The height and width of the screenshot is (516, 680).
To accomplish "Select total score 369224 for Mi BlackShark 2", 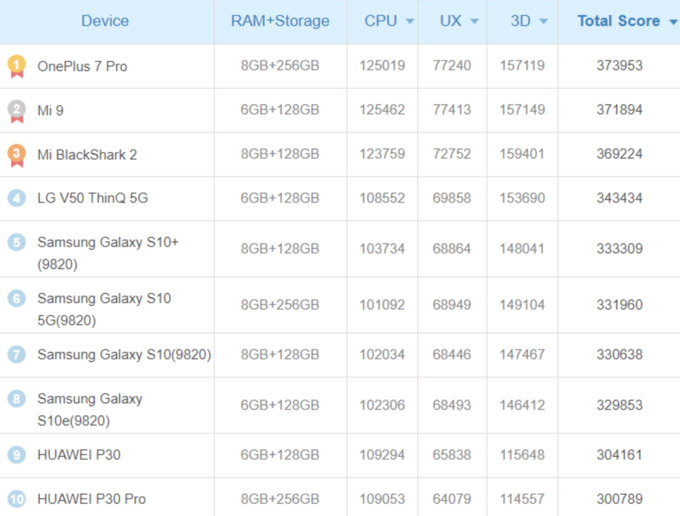I will tap(619, 154).
